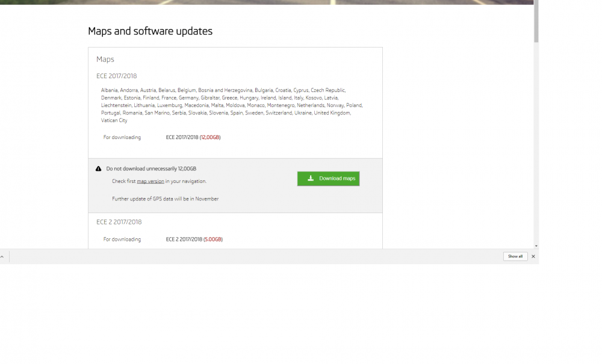Click For downloading label under ECE 2

point(122,239)
